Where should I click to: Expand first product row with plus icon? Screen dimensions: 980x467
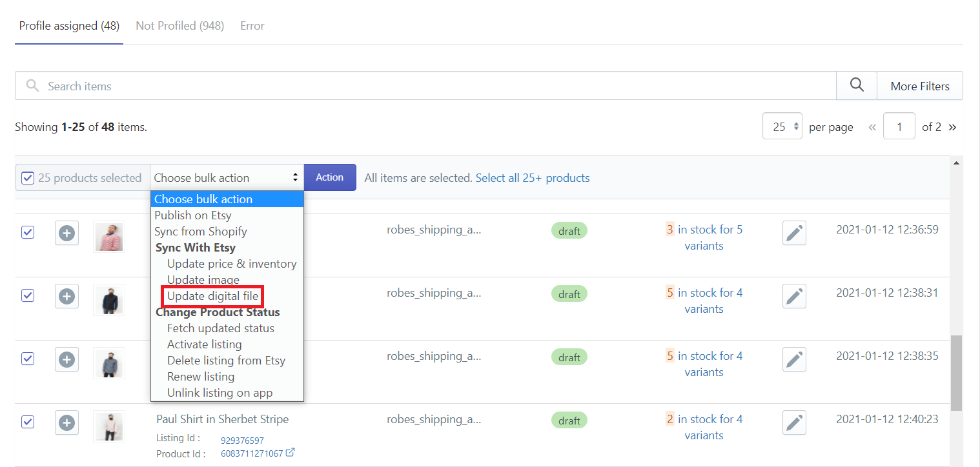pos(66,233)
